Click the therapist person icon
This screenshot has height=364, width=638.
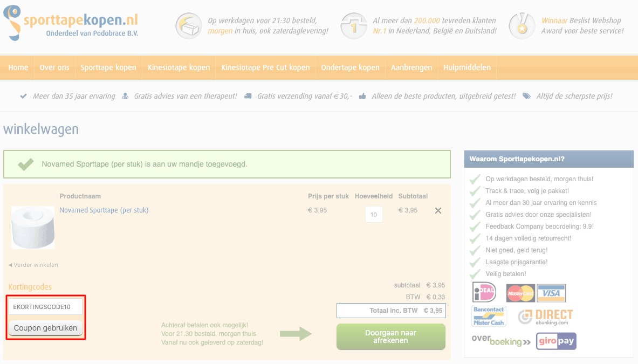pyautogui.click(x=125, y=97)
